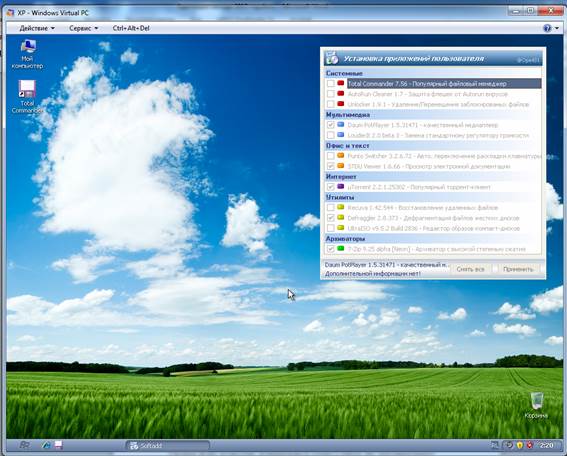Select the Recuva row text
567x456 pixels.
point(423,208)
